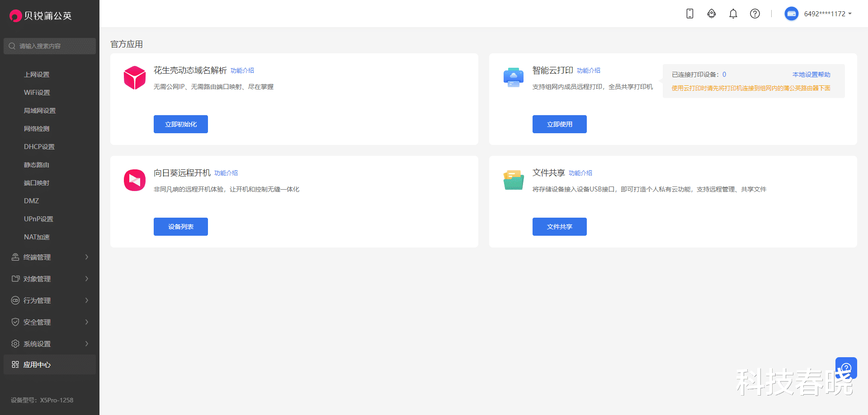Click the 文件共享 folder app icon
Image resolution: width=868 pixels, height=415 pixels.
coord(514,180)
